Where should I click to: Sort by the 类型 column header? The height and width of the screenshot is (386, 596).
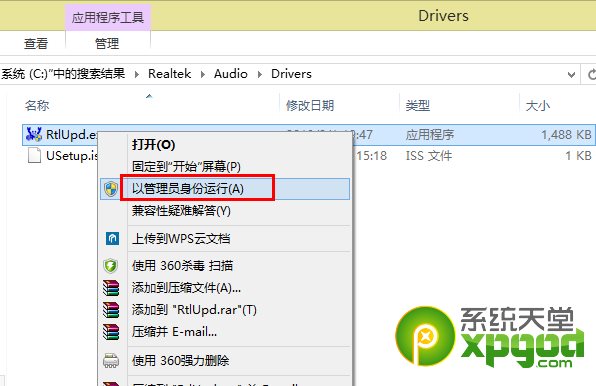(x=418, y=105)
